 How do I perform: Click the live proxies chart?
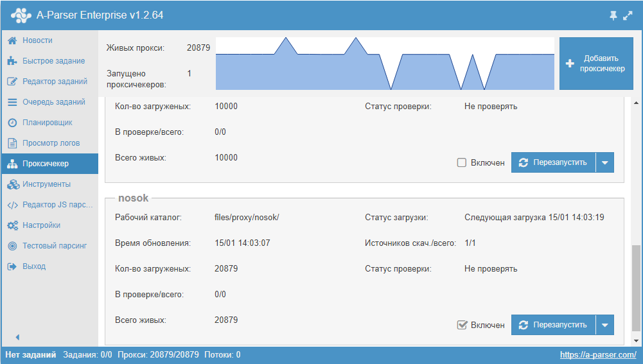click(385, 64)
